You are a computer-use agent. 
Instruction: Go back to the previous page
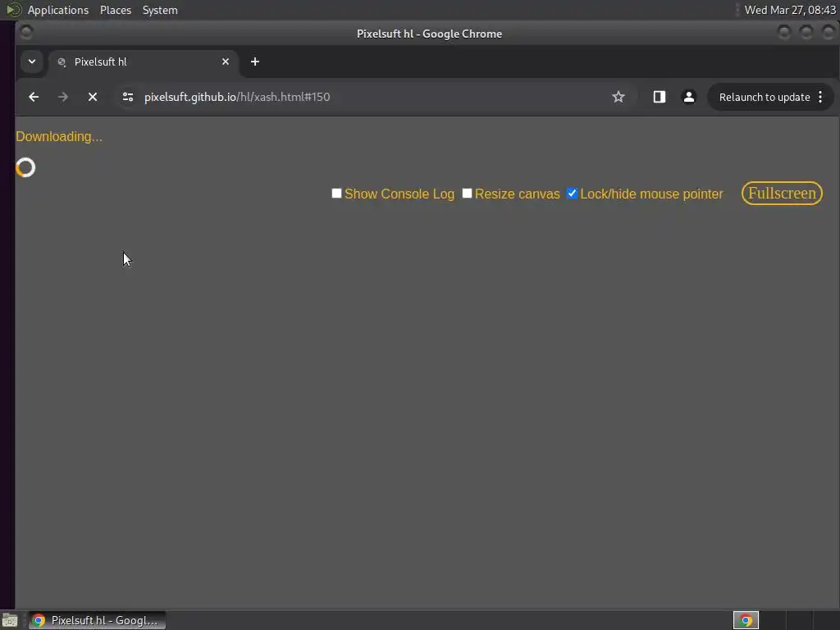[34, 97]
